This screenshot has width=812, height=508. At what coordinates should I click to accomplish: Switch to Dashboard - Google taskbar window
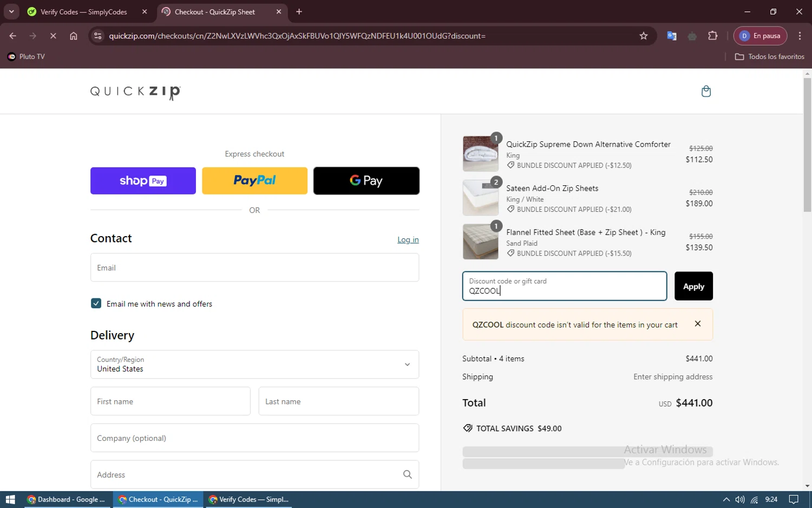tap(67, 499)
